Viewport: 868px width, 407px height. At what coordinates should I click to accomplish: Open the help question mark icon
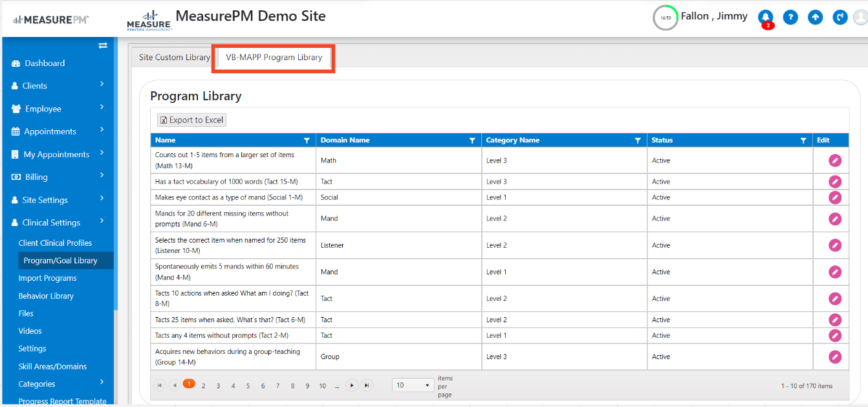pos(790,17)
